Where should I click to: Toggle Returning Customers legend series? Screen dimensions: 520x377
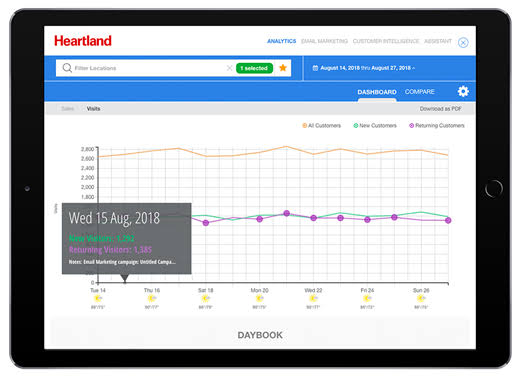point(437,126)
